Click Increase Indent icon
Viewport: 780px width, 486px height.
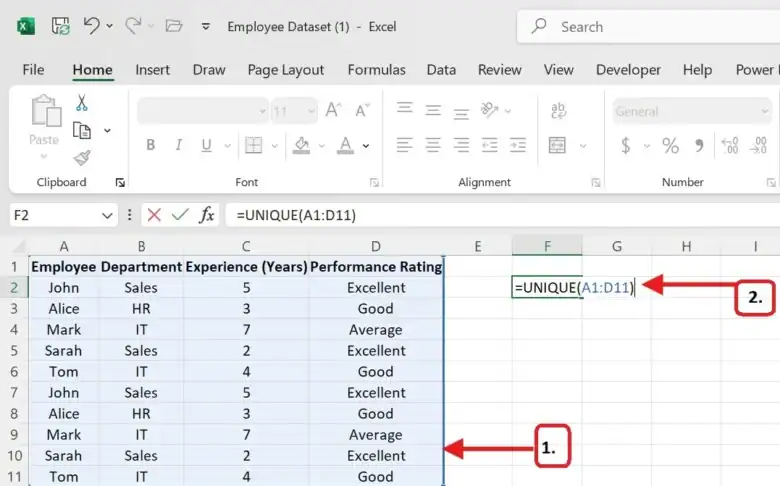coord(518,145)
